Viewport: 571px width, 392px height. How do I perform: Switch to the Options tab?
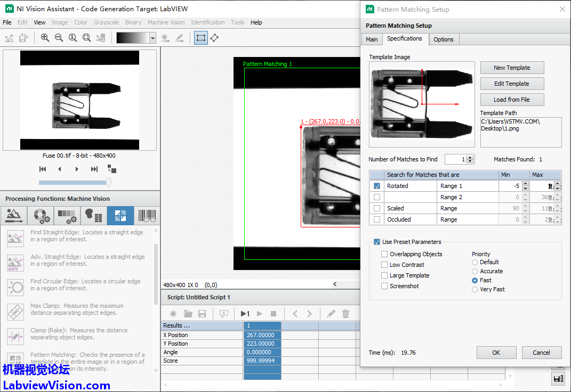coord(443,39)
